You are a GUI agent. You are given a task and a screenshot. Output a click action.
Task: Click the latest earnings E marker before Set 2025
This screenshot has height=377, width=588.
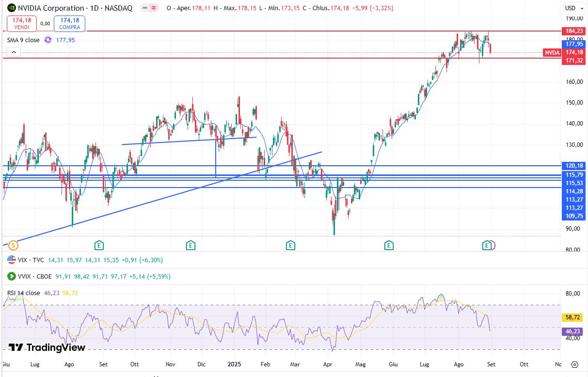487,246
